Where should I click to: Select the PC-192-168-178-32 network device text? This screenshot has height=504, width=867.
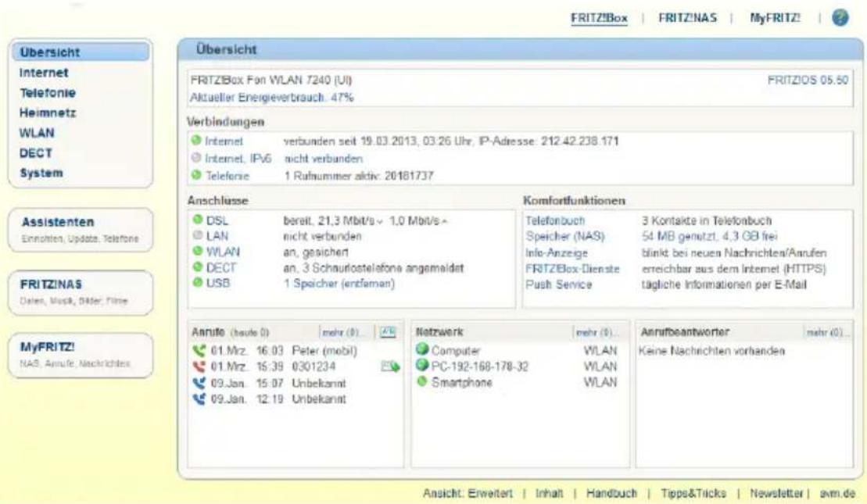click(479, 366)
